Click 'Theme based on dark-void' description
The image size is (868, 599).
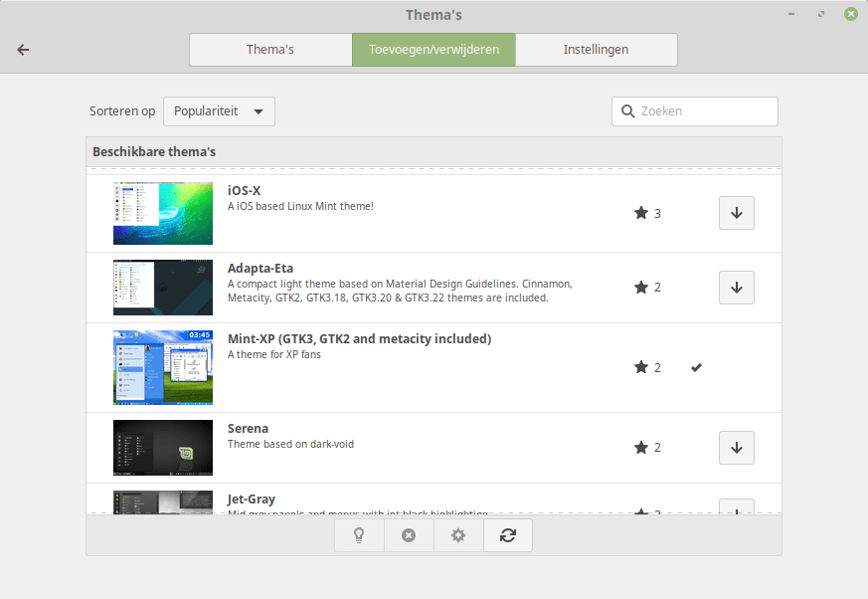click(290, 444)
